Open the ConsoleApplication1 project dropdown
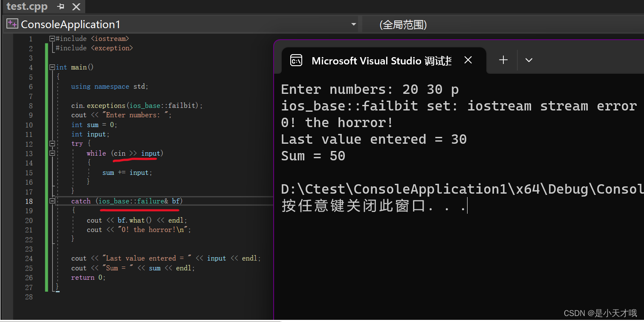The image size is (644, 322). click(354, 24)
